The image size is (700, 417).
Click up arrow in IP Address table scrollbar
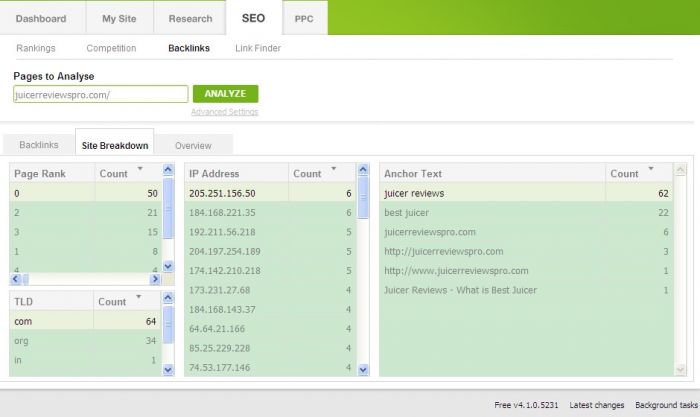(x=363, y=169)
